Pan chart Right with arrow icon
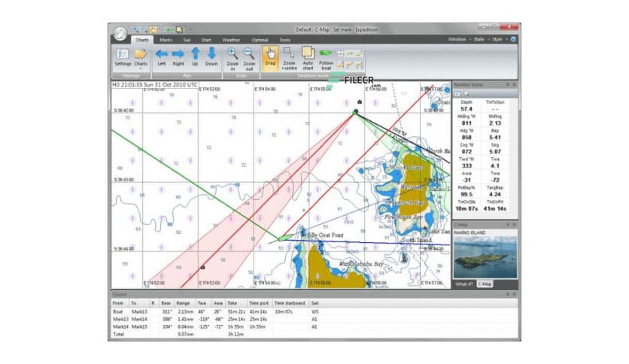Screen dimensions: 629x364 178,57
